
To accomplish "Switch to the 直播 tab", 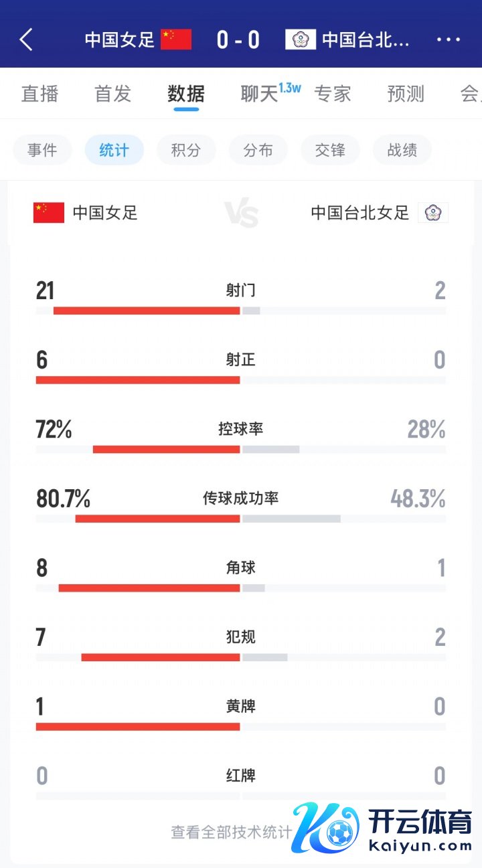I will pos(40,94).
